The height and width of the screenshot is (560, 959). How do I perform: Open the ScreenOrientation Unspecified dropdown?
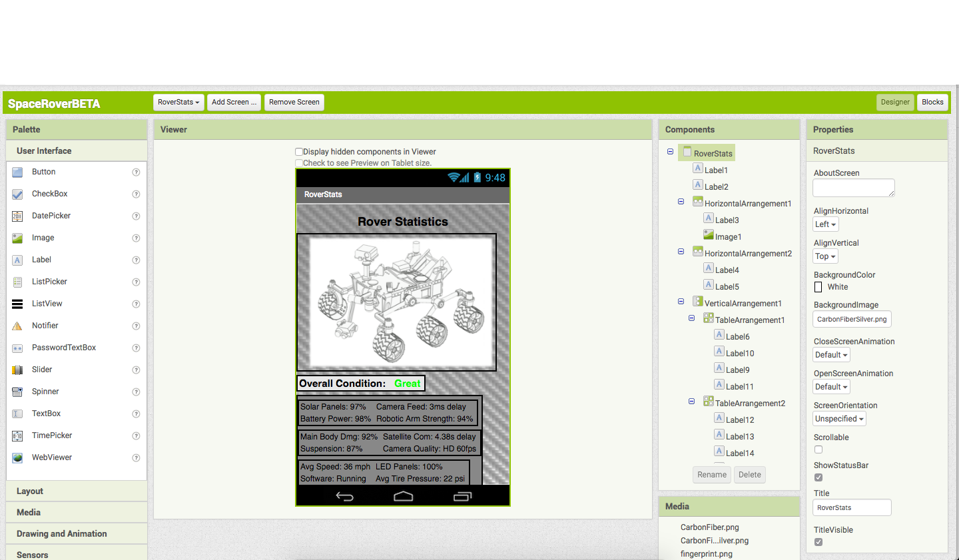(840, 419)
